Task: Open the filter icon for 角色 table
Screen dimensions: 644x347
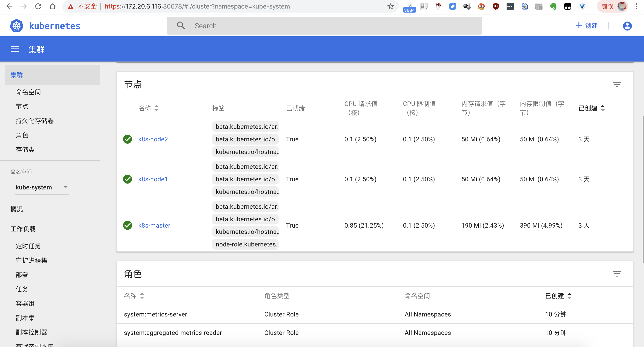Action: click(617, 274)
